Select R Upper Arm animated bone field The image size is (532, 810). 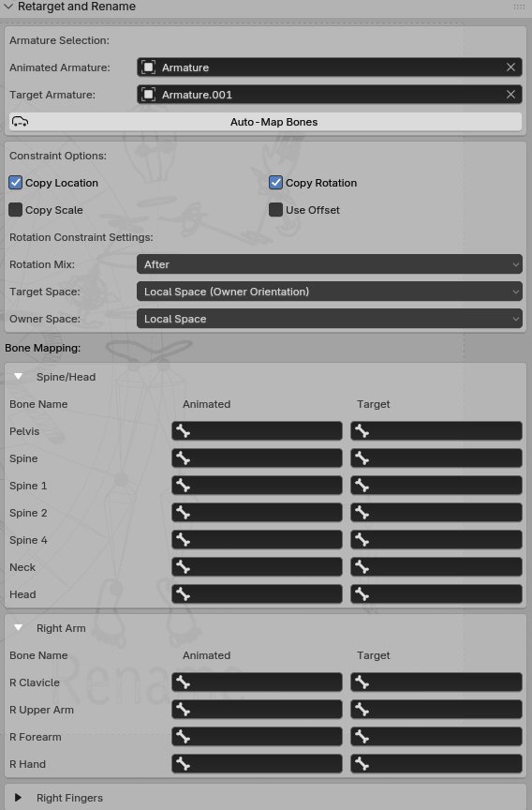point(257,710)
